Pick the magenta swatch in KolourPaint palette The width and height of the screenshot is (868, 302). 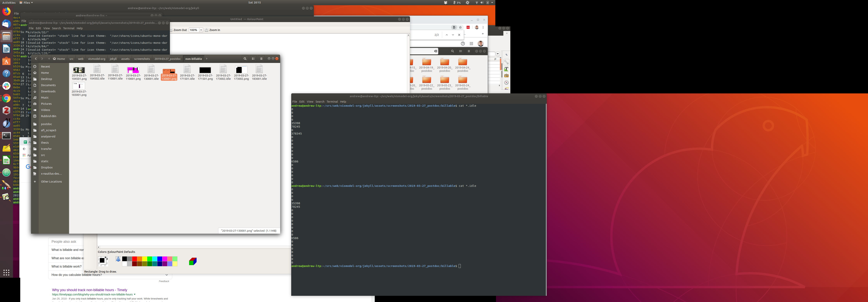click(165, 259)
